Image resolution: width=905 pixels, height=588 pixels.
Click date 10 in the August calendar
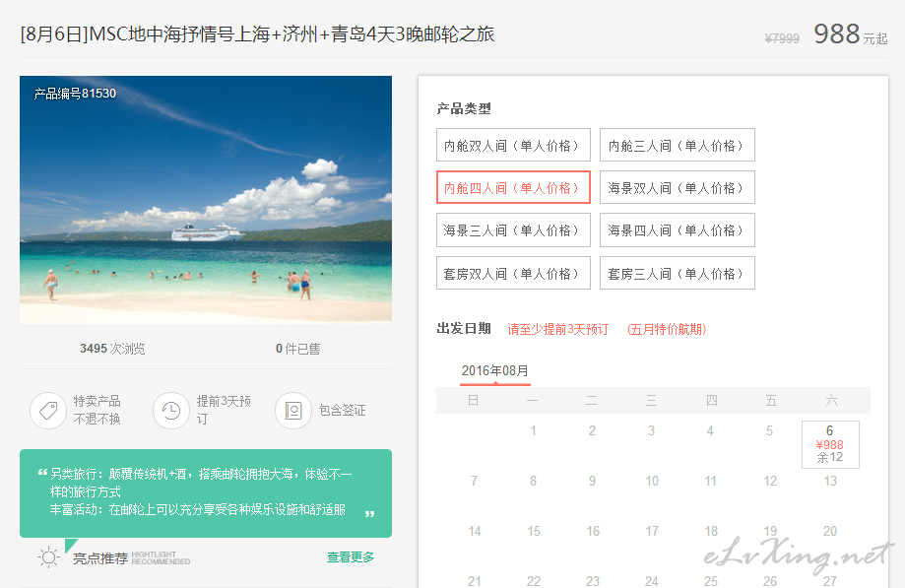tap(652, 482)
